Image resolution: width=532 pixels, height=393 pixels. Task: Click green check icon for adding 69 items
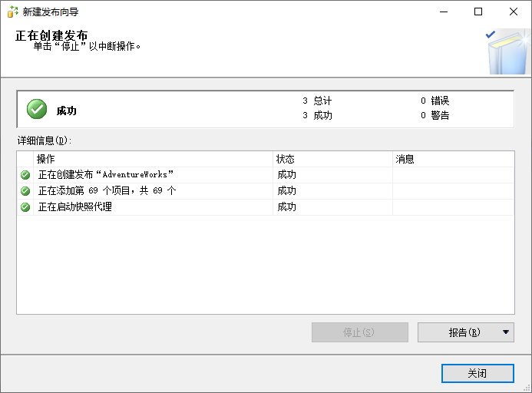point(25,190)
